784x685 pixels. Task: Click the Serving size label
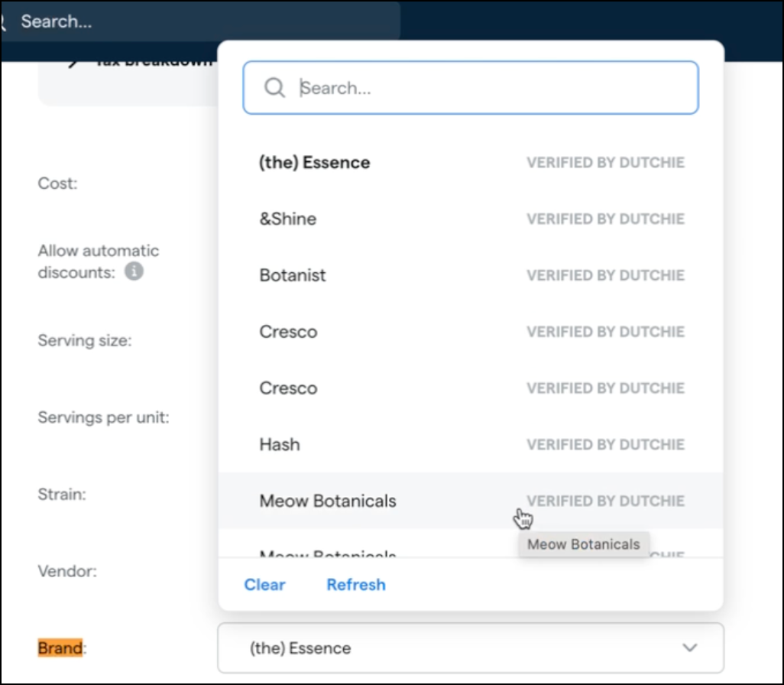85,340
